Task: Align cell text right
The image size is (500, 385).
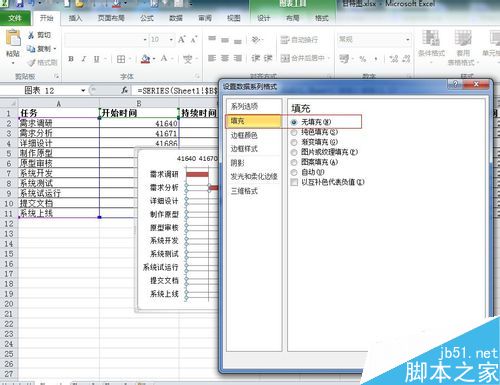Action: 238,58
